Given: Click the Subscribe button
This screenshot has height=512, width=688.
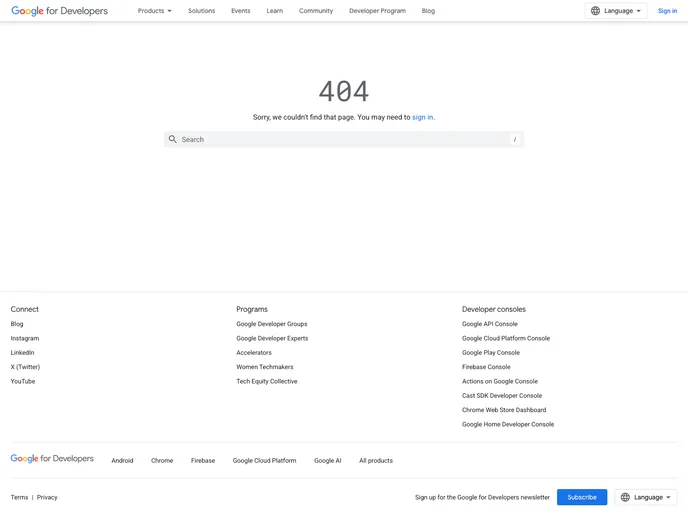Looking at the screenshot, I should [582, 497].
